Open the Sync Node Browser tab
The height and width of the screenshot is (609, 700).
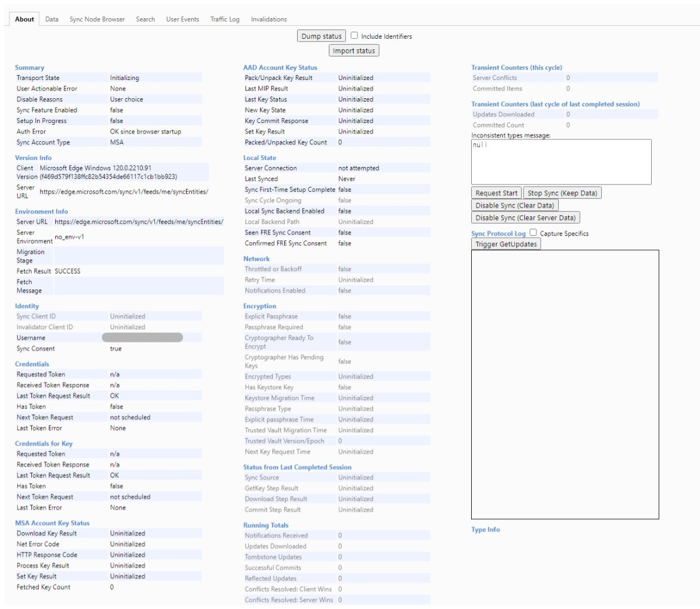click(97, 19)
